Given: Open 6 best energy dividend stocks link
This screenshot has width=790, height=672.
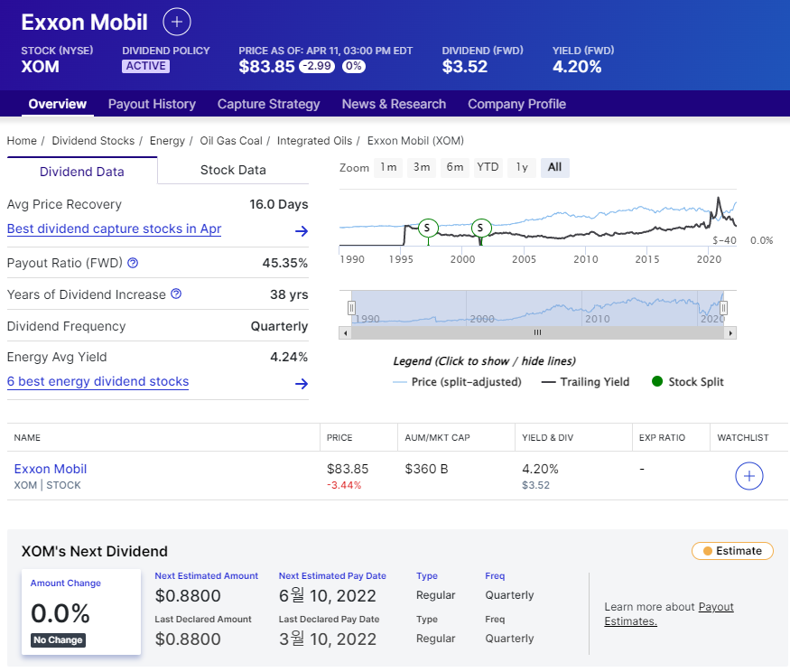Looking at the screenshot, I should (x=98, y=382).
